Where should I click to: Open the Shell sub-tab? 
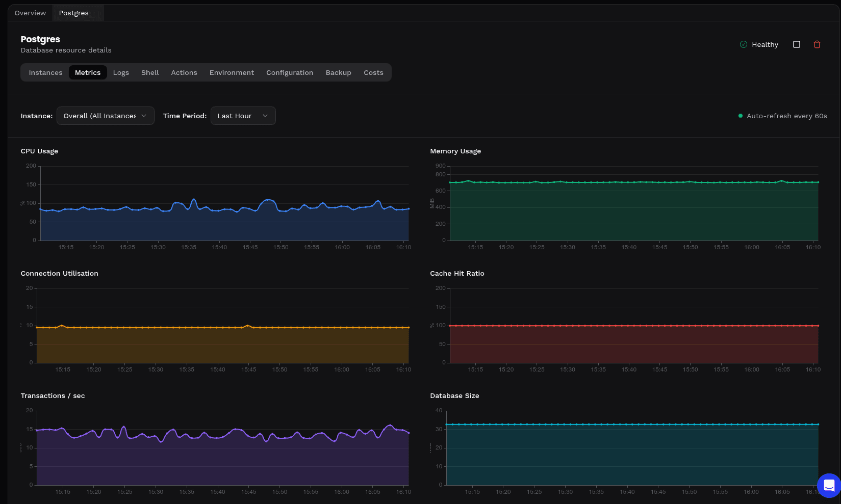[x=150, y=72]
